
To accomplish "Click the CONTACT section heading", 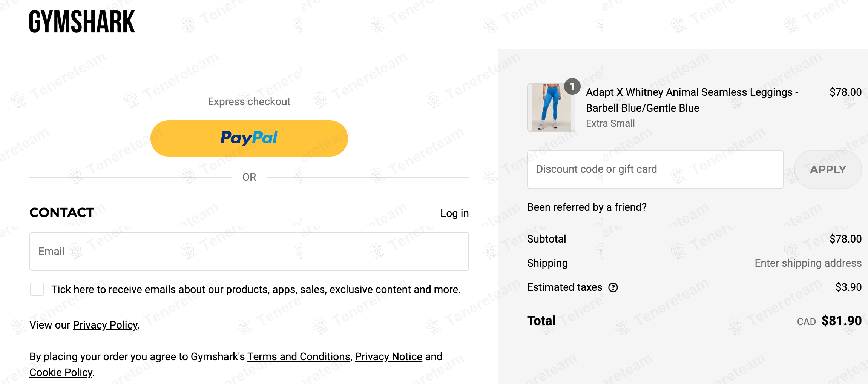I will tap(62, 212).
